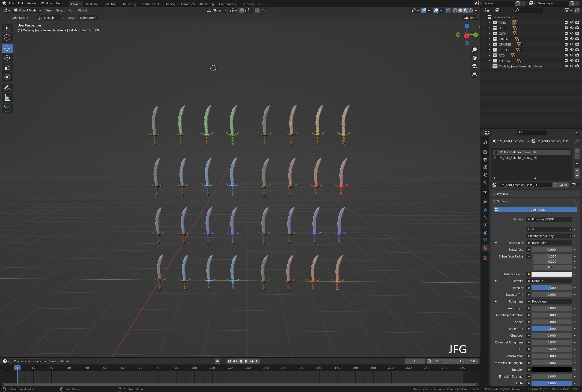Click the Subsurface Color white swatch
The width and height of the screenshot is (582, 392).
[x=551, y=274]
